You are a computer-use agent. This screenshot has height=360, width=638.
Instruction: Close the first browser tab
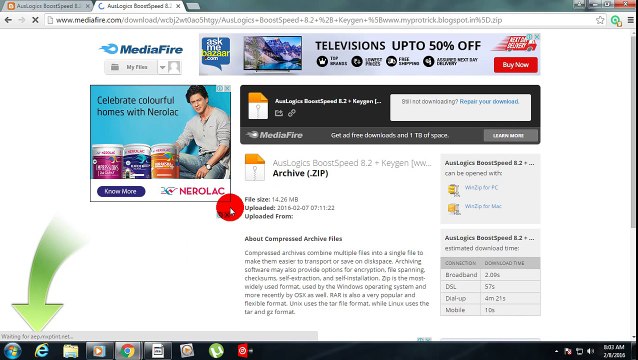[87, 6]
